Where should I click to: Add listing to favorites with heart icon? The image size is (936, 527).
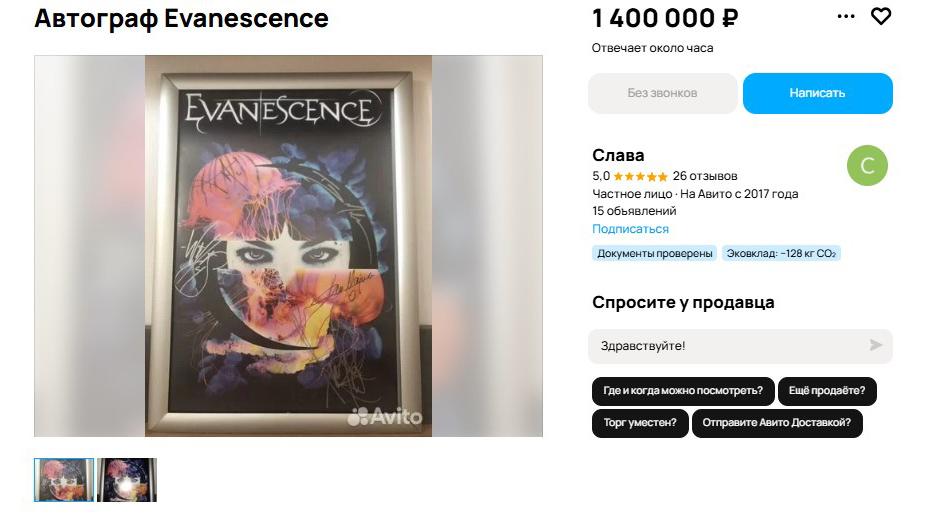click(880, 16)
